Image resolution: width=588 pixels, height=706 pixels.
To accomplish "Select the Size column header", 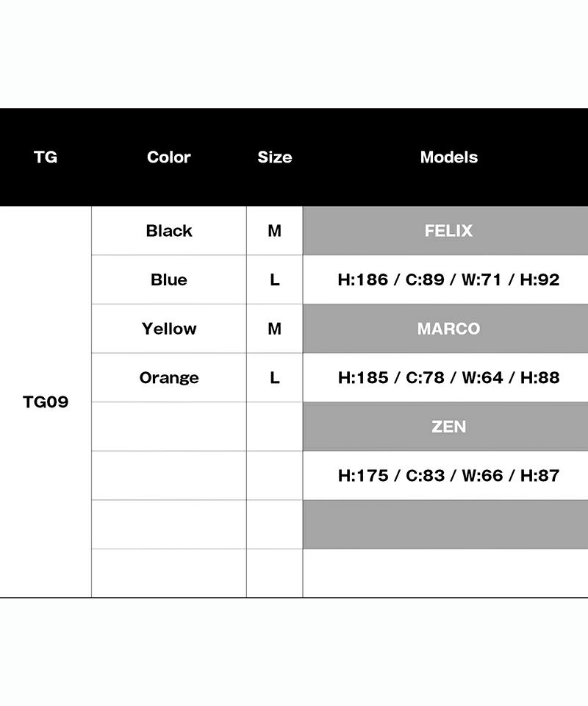I will coord(274,157).
